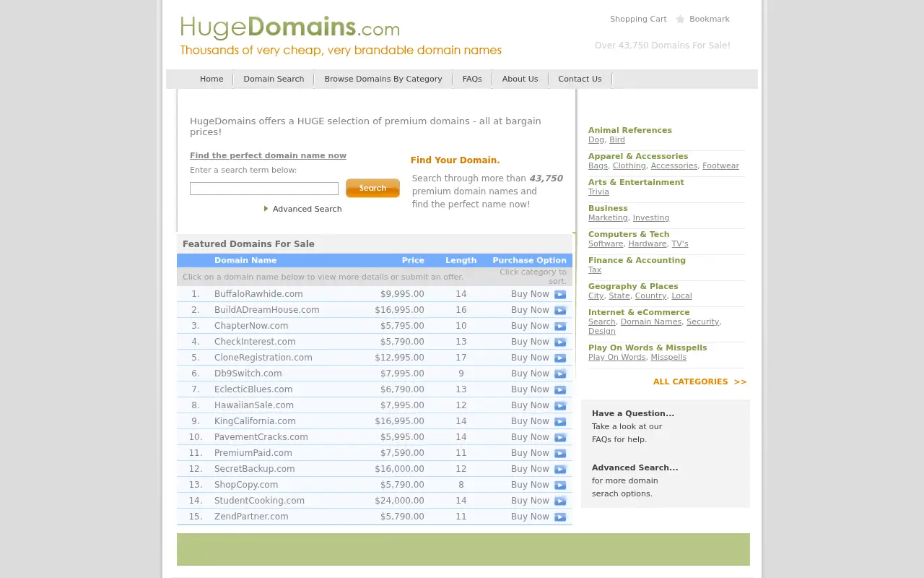924x578 pixels.
Task: Open the Contact Us page
Action: 580,79
